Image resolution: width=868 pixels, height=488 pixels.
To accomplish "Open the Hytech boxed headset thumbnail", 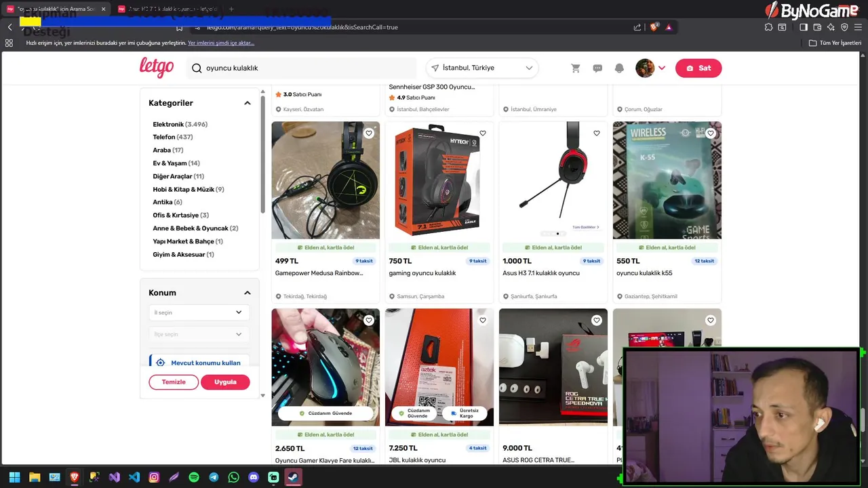I will [439, 180].
